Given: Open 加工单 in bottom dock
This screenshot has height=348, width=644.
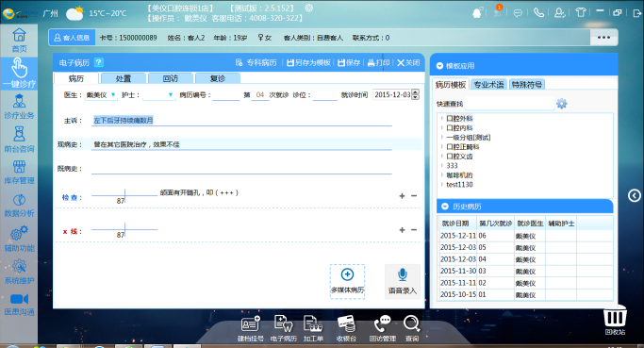Looking at the screenshot, I should coord(313,329).
